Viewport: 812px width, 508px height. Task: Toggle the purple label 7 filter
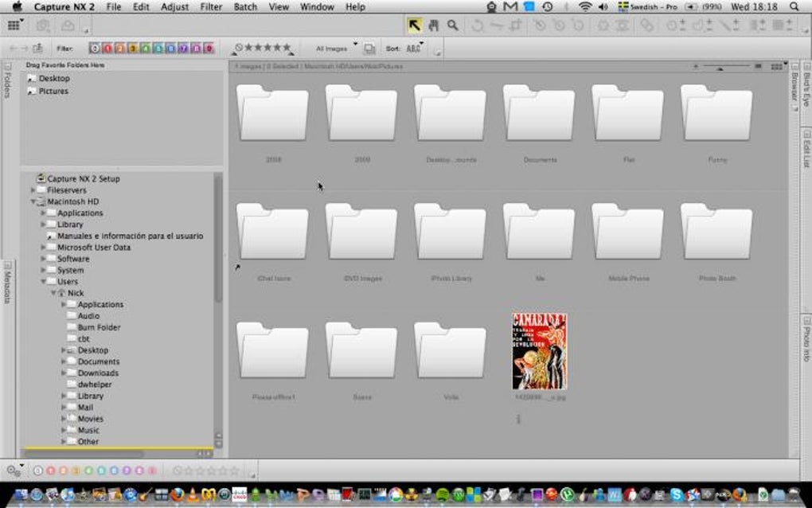[x=183, y=49]
